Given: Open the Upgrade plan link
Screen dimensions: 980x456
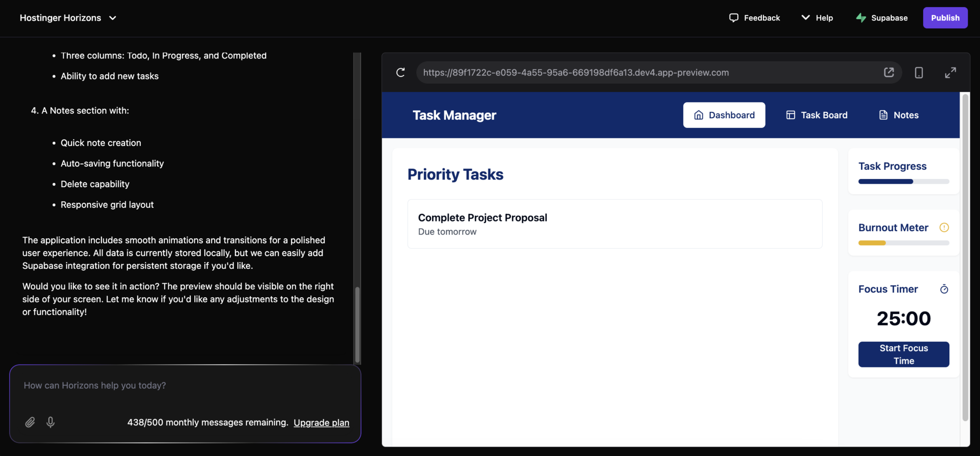Looking at the screenshot, I should (x=321, y=423).
